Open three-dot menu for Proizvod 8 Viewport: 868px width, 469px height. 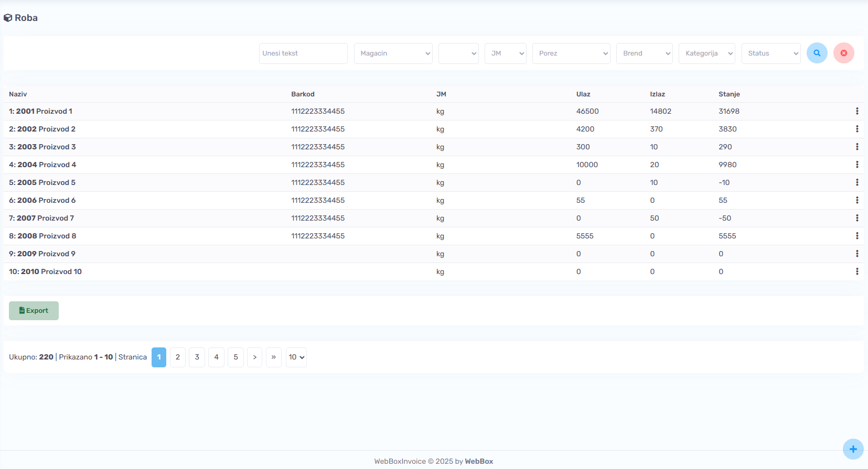[857, 236]
